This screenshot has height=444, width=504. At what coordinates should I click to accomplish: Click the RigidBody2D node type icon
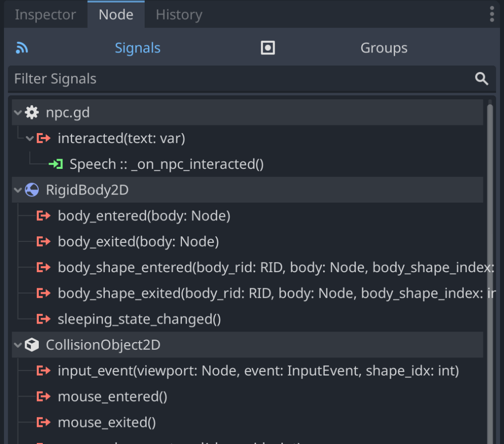tap(32, 190)
